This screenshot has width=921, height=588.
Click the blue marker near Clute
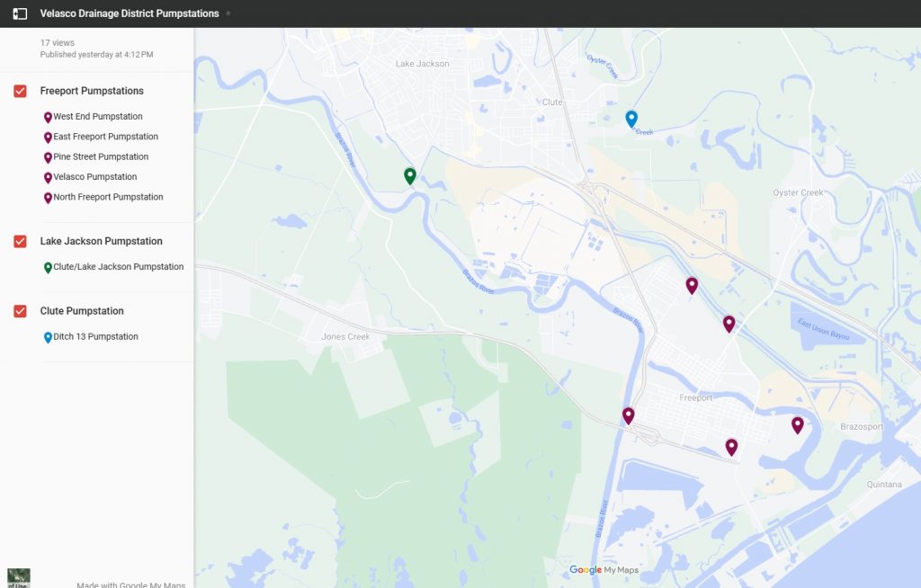click(631, 119)
